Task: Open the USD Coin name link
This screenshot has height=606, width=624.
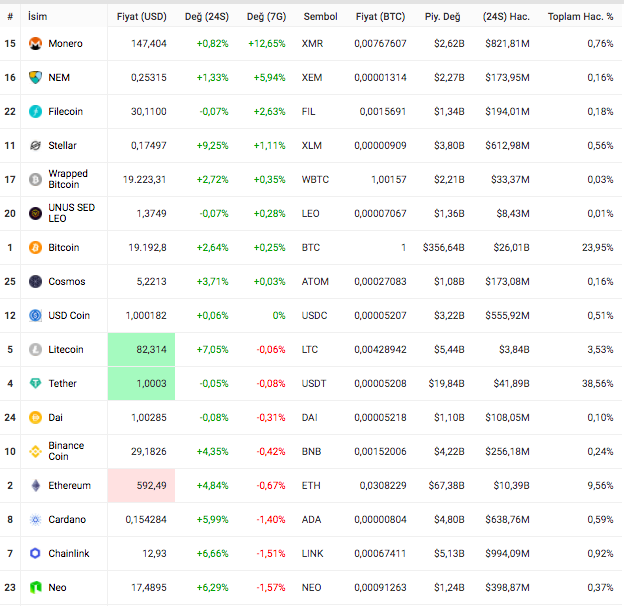Action: (x=69, y=316)
